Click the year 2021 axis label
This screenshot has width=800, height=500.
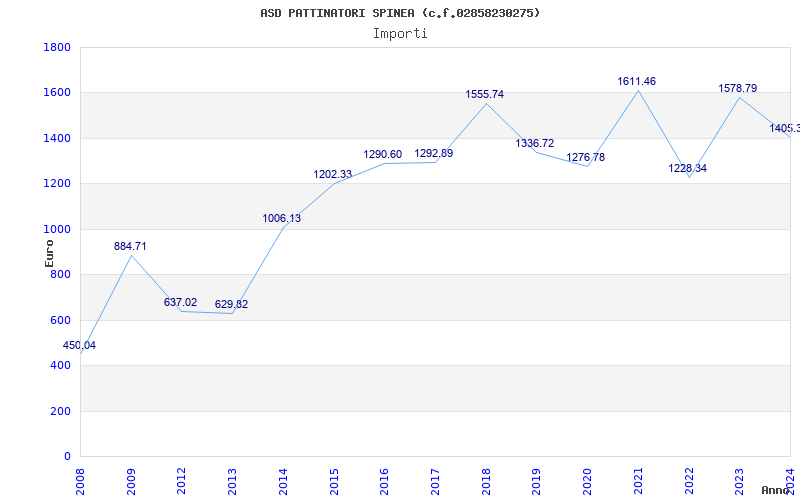click(638, 481)
